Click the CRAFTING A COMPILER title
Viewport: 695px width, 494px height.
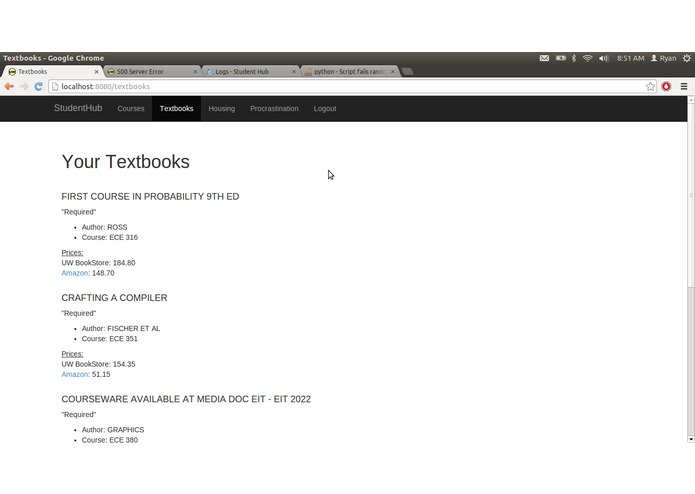114,298
